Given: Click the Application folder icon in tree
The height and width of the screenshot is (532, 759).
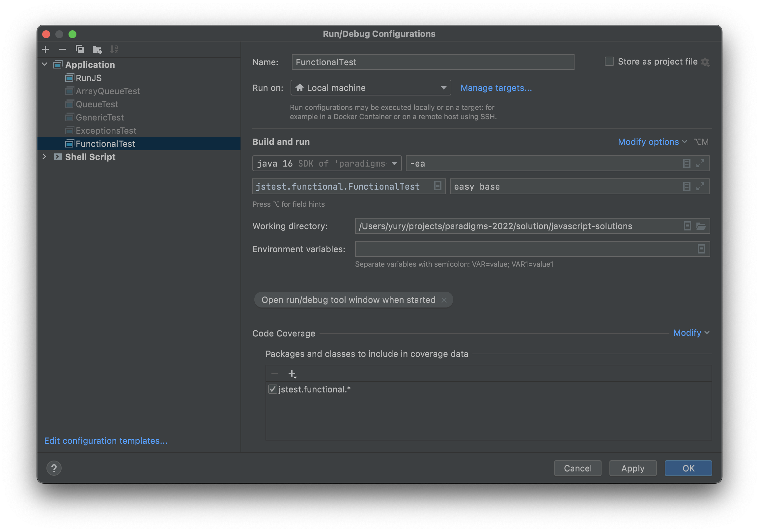Looking at the screenshot, I should tap(58, 65).
